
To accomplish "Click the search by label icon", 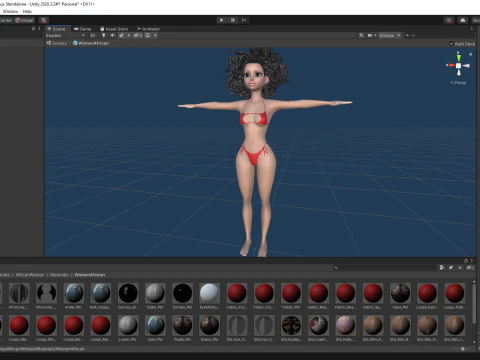I will click(x=451, y=268).
